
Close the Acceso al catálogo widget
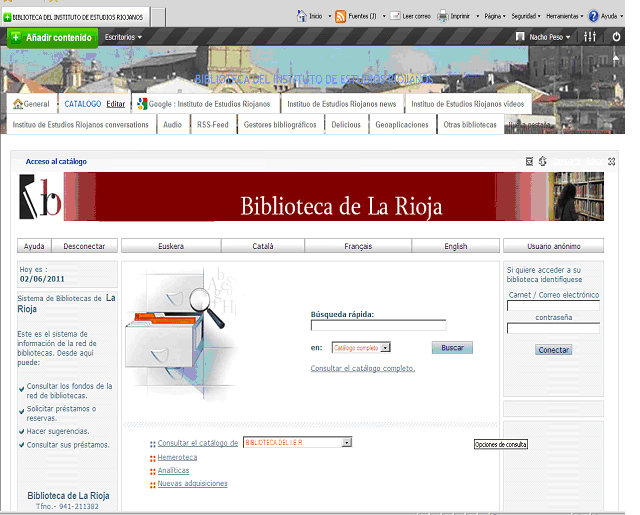(611, 162)
